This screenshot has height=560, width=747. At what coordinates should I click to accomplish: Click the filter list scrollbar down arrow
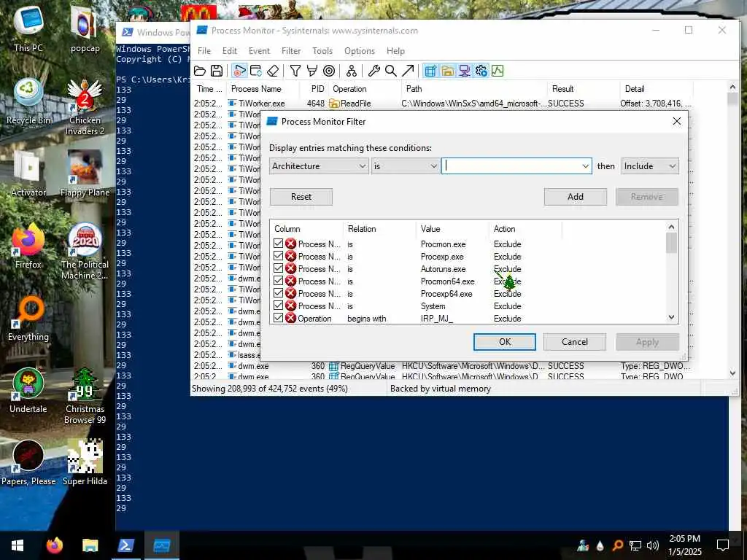(x=671, y=317)
